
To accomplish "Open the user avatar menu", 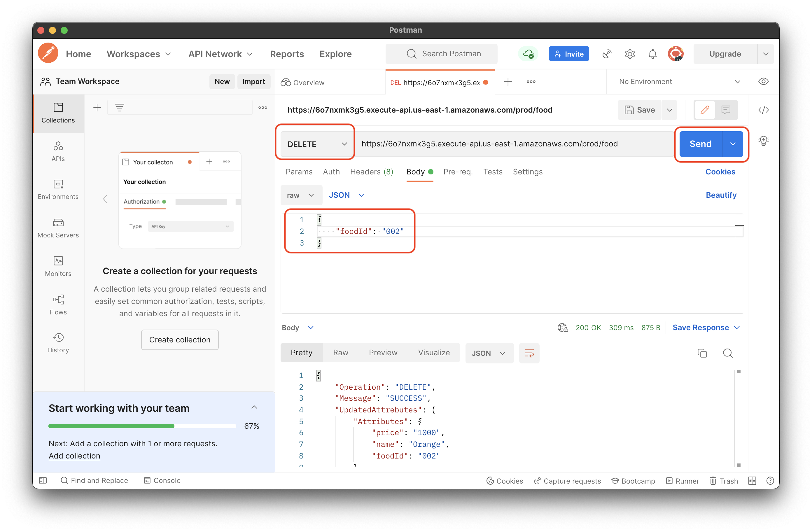I will click(x=675, y=54).
